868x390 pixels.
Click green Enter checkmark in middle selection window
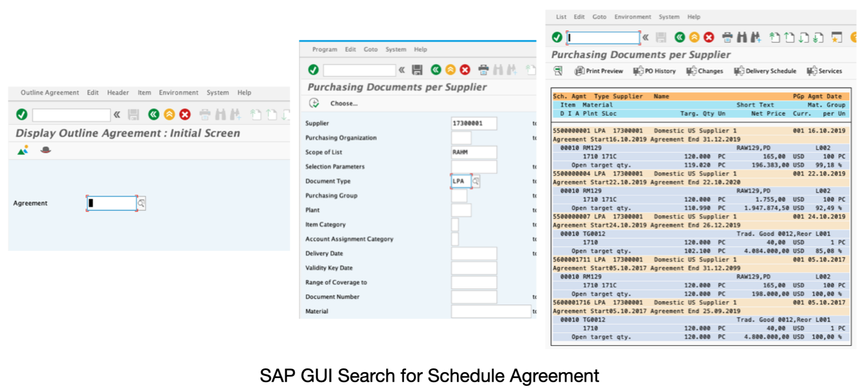tap(314, 70)
